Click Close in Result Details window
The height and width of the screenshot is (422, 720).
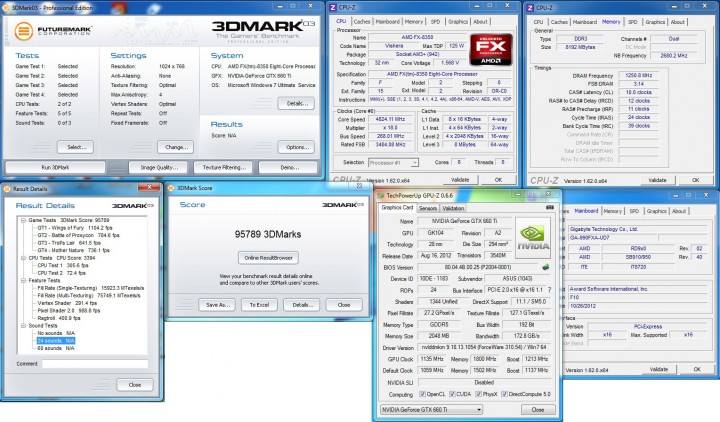(x=135, y=385)
